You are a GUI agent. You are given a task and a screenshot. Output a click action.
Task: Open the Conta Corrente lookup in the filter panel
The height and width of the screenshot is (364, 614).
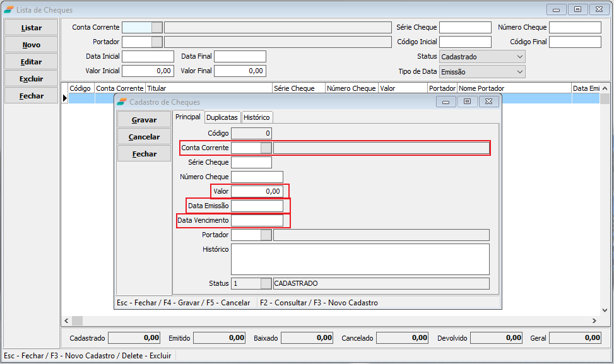(157, 27)
